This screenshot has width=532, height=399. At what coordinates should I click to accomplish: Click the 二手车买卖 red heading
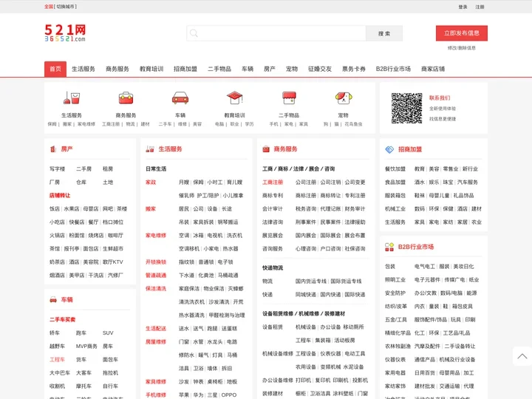tap(62, 320)
